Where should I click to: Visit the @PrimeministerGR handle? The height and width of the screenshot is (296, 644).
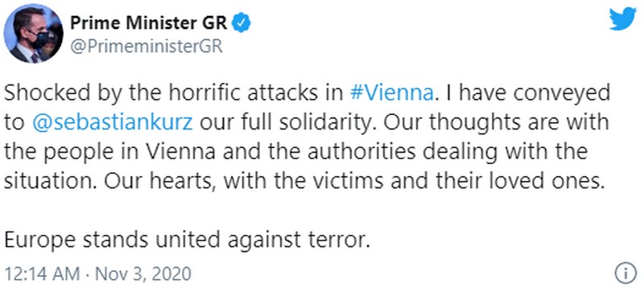click(147, 47)
